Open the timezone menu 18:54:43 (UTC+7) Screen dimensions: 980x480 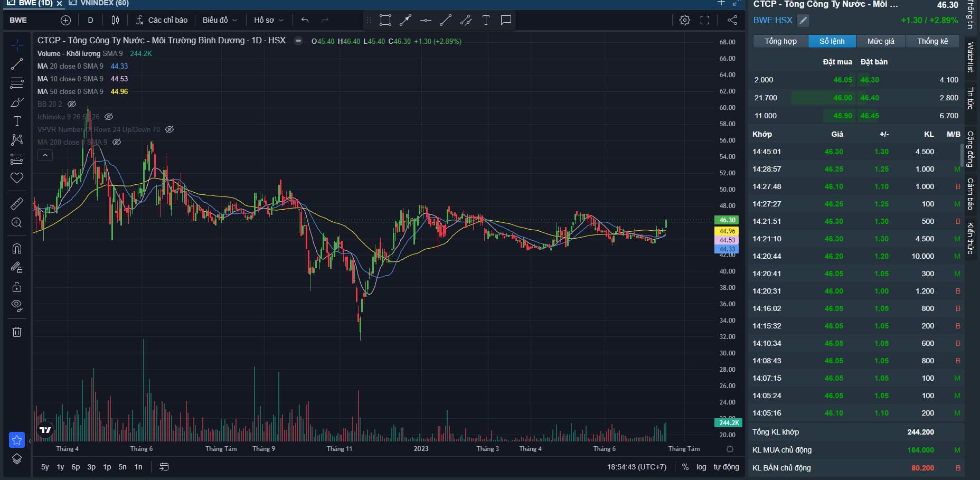tap(637, 467)
